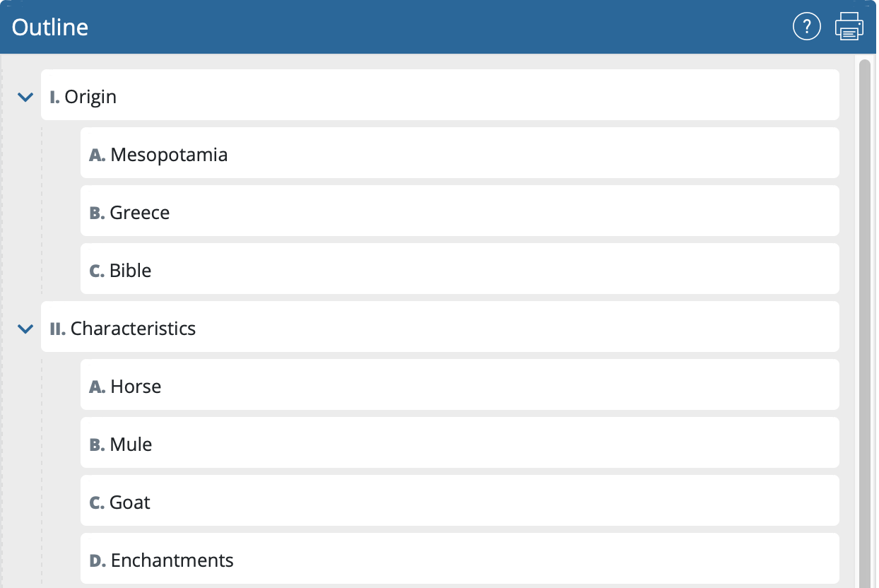
Task: Click the letter C beside Goat
Action: pyautogui.click(x=97, y=502)
